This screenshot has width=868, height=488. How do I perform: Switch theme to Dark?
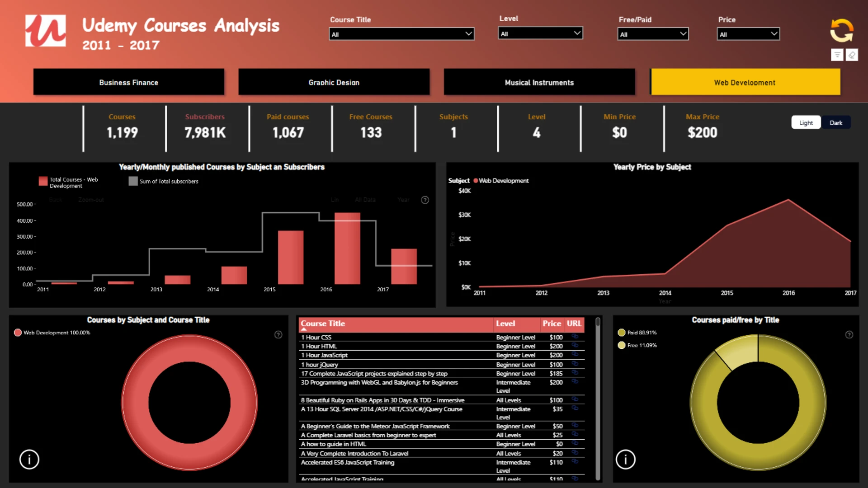(x=836, y=122)
